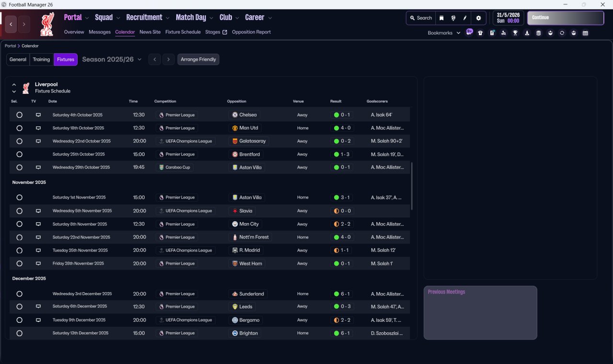
Task: Click the bookmark icon beside Search
Action: pos(442,18)
